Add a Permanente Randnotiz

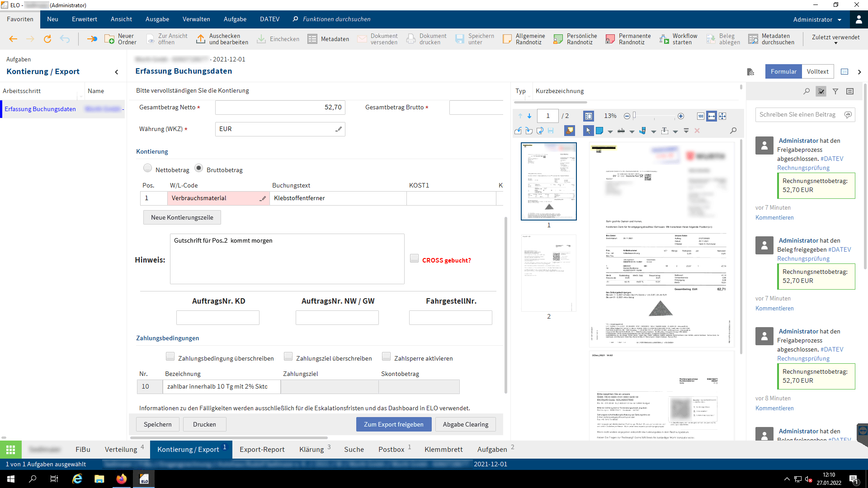628,39
